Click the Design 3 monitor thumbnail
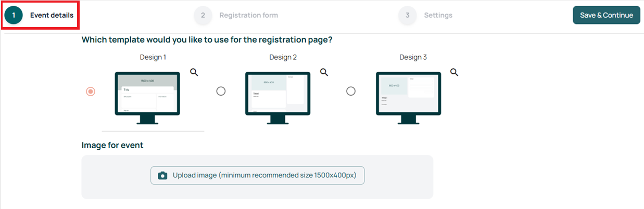Image resolution: width=644 pixels, height=209 pixels. [x=408, y=97]
